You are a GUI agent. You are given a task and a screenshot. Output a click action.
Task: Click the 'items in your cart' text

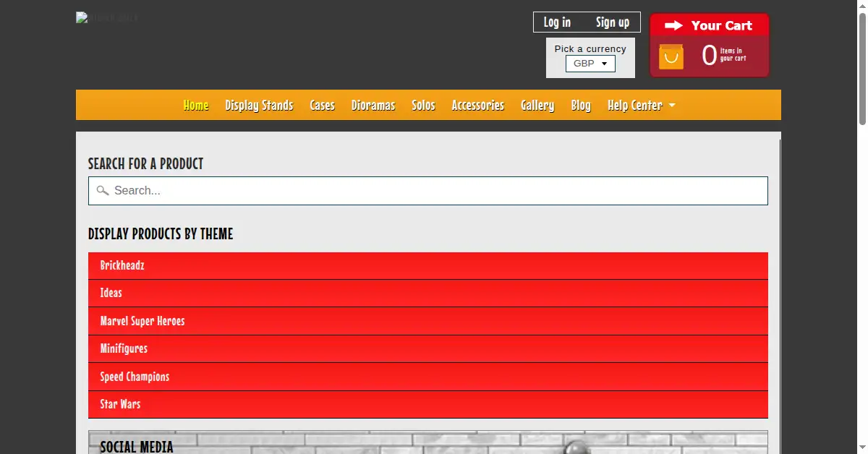[x=733, y=55]
